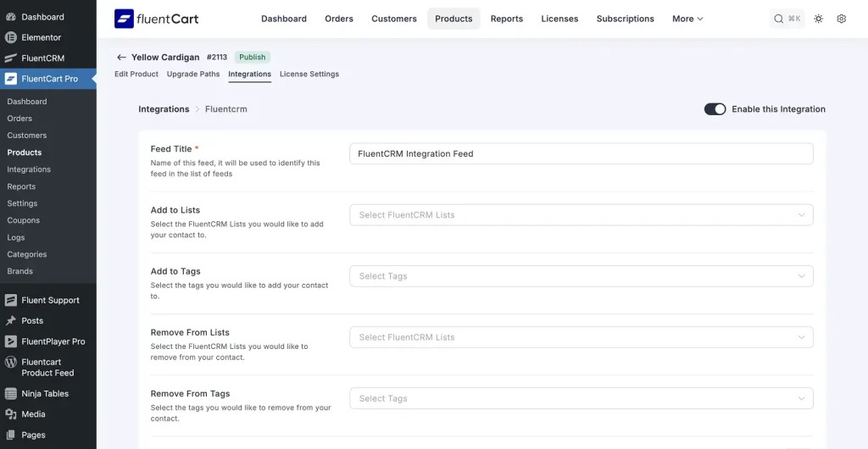Open the Remove From Lists dropdown

(581, 337)
